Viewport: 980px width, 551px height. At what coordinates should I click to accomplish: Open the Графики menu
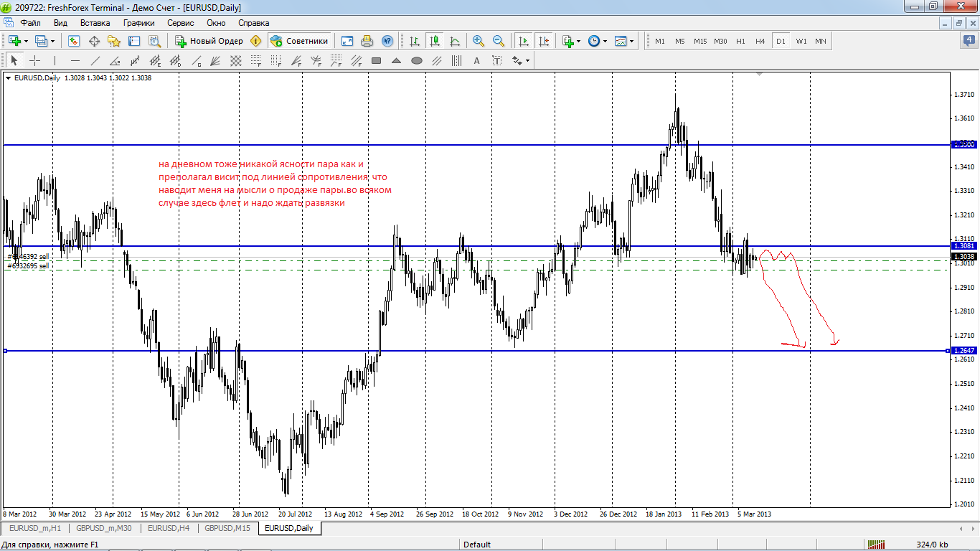pos(138,23)
